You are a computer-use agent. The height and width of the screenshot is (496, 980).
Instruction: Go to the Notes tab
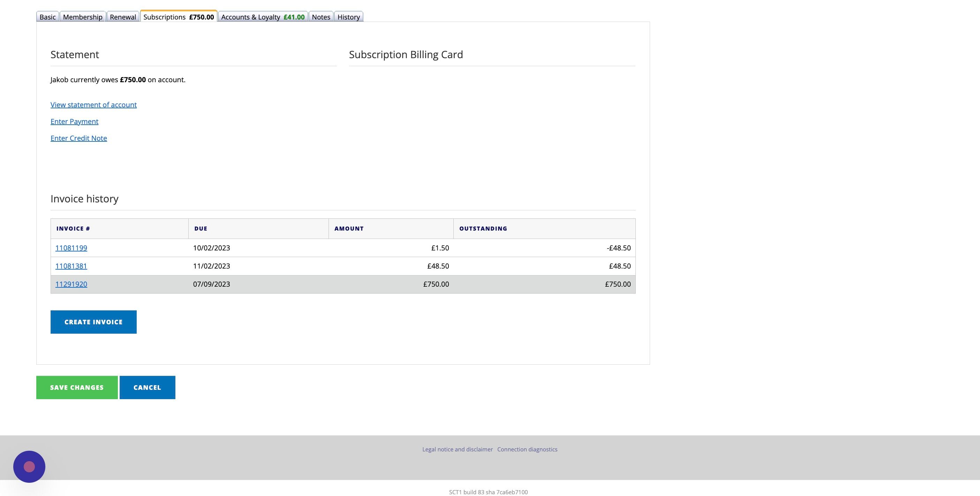coord(321,17)
